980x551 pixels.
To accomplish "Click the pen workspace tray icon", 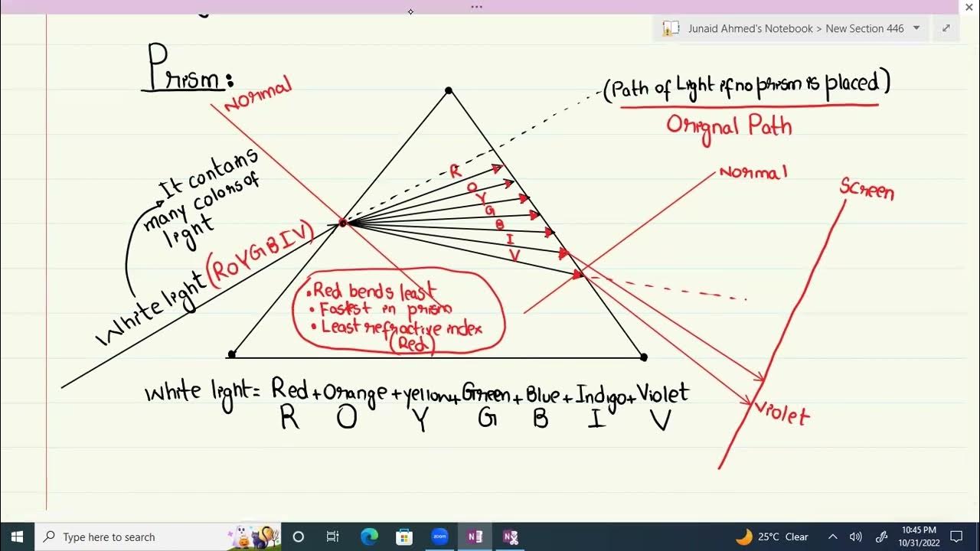I will click(881, 536).
